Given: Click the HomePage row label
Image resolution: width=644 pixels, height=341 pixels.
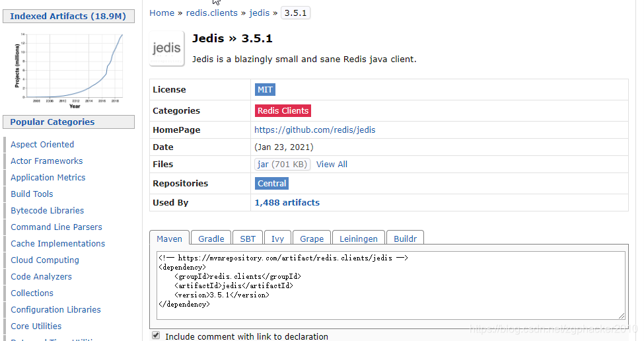Looking at the screenshot, I should pos(176,130).
